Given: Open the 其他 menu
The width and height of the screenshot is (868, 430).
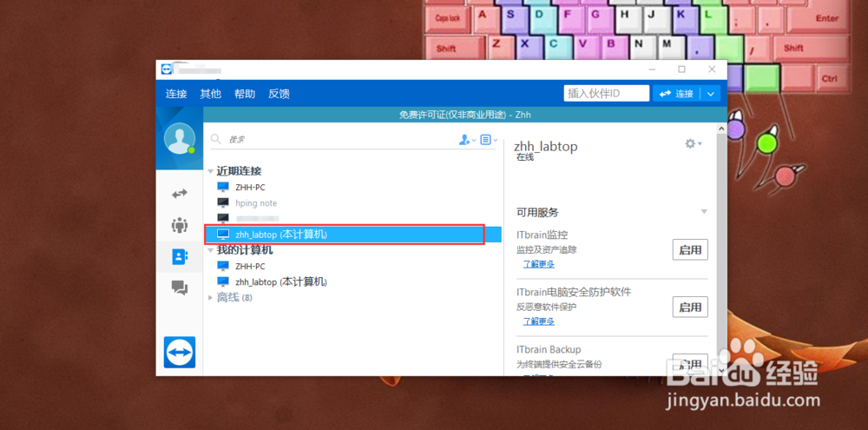Looking at the screenshot, I should click(210, 94).
